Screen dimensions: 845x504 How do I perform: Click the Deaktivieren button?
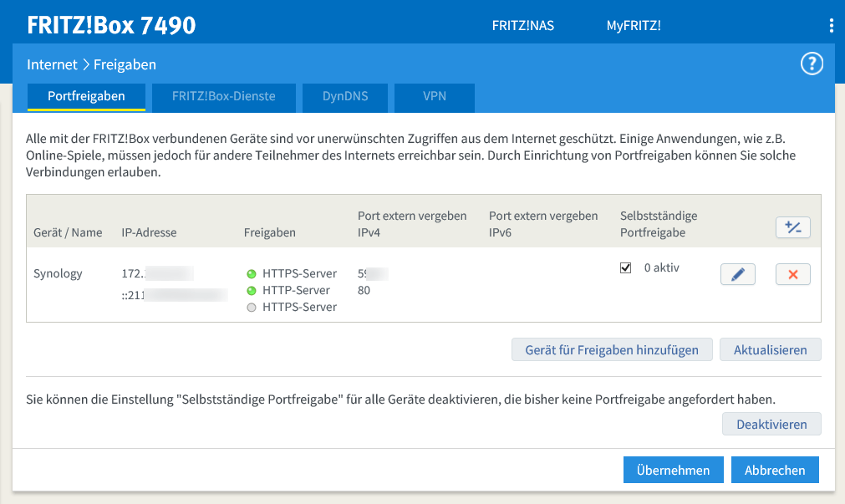(771, 425)
